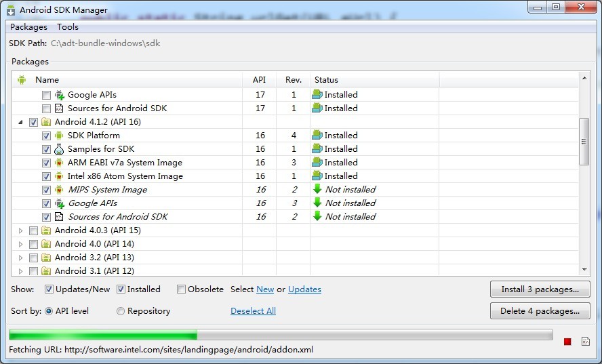Enable the Obsolete checkbox
This screenshot has height=364, width=602.
181,289
